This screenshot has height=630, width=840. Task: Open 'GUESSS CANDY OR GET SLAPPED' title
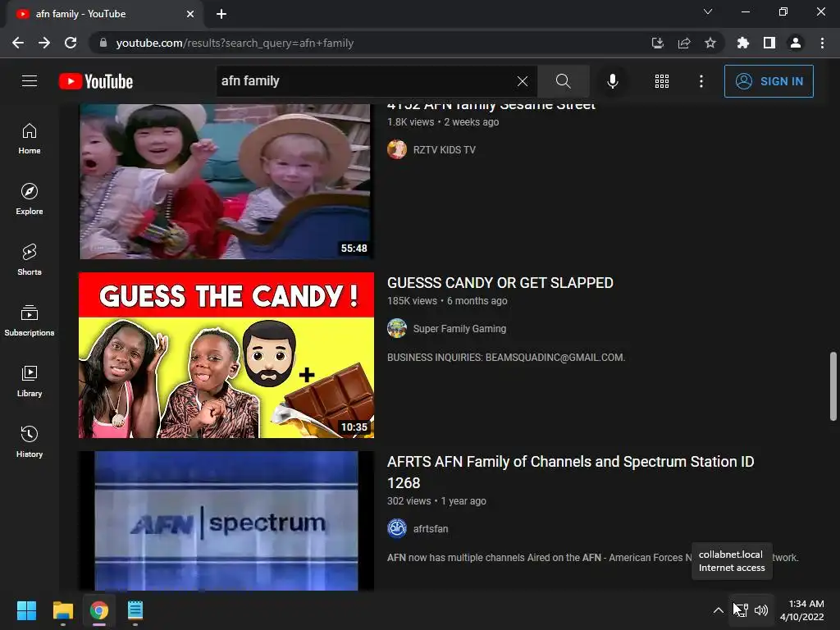[500, 283]
